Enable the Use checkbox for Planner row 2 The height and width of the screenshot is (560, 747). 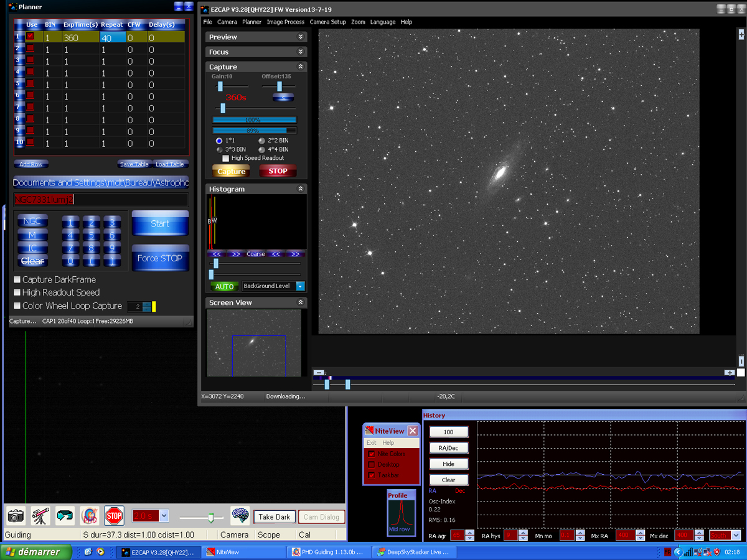30,49
